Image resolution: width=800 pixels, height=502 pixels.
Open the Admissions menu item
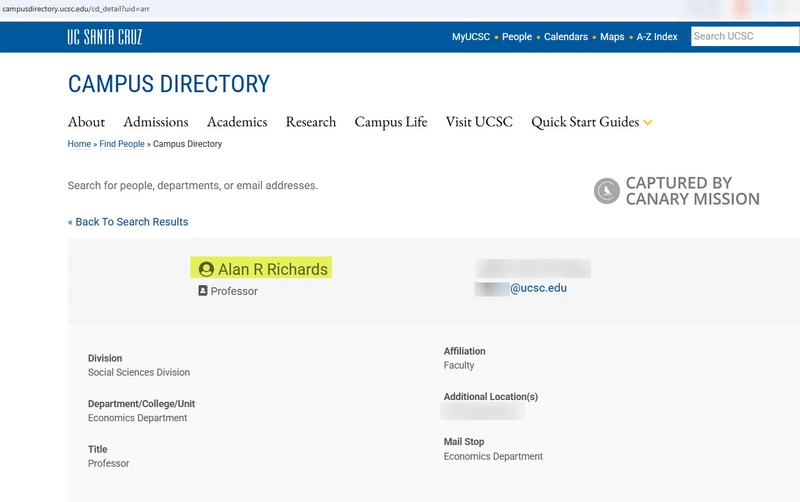point(156,122)
